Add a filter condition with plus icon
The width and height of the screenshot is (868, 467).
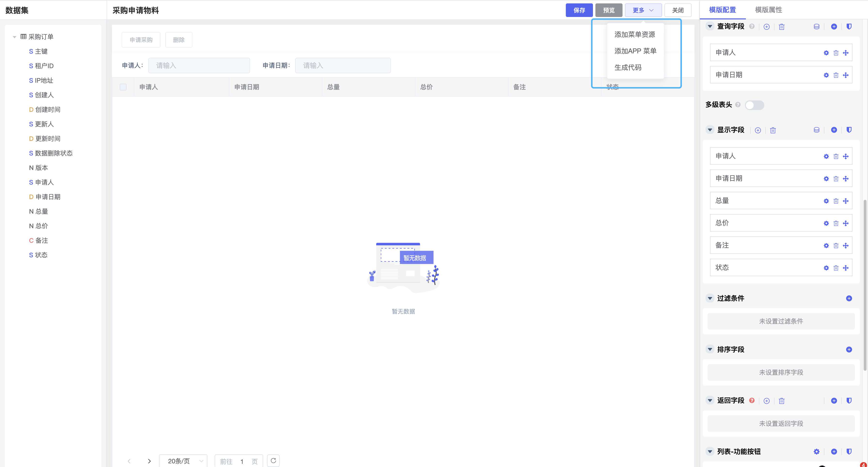pos(849,298)
